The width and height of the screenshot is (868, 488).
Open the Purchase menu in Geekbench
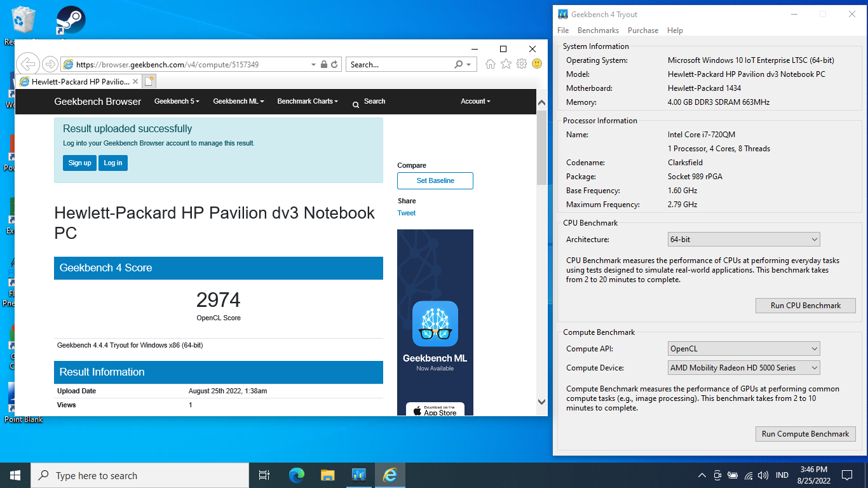point(643,30)
